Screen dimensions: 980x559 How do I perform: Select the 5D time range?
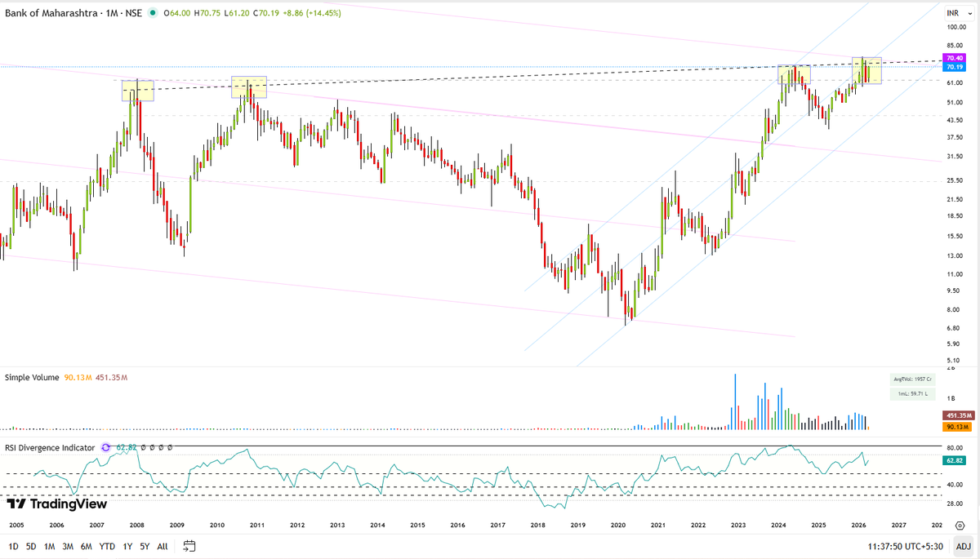(x=31, y=546)
